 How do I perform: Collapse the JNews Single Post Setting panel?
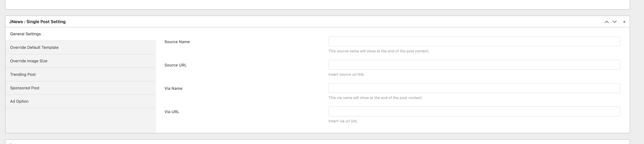point(624,22)
